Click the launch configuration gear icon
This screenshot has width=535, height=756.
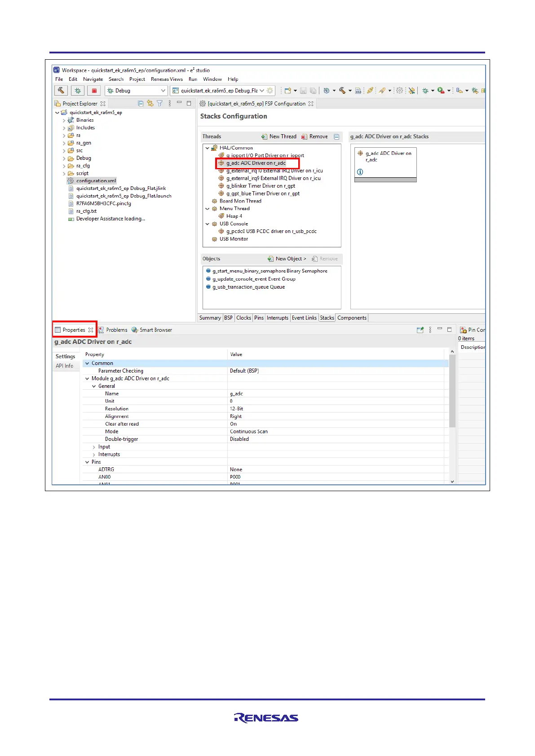270,91
